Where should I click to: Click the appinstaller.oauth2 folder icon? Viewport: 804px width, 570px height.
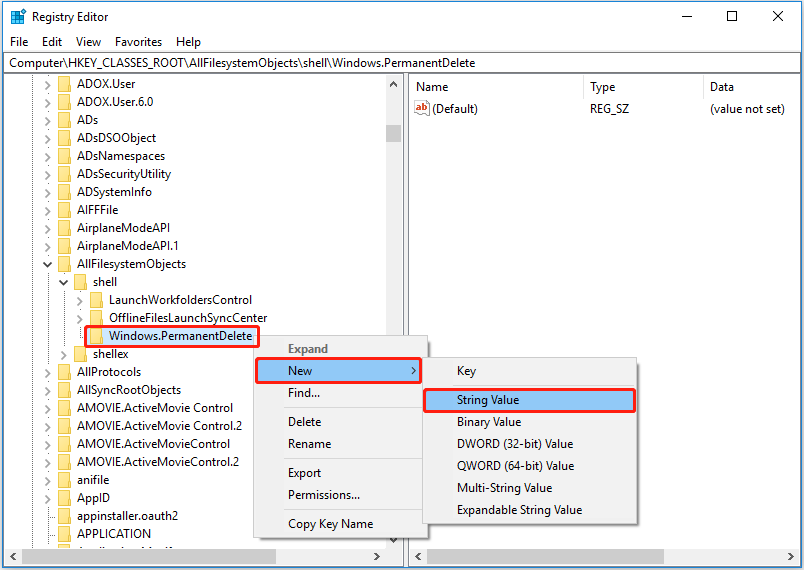[x=64, y=516]
